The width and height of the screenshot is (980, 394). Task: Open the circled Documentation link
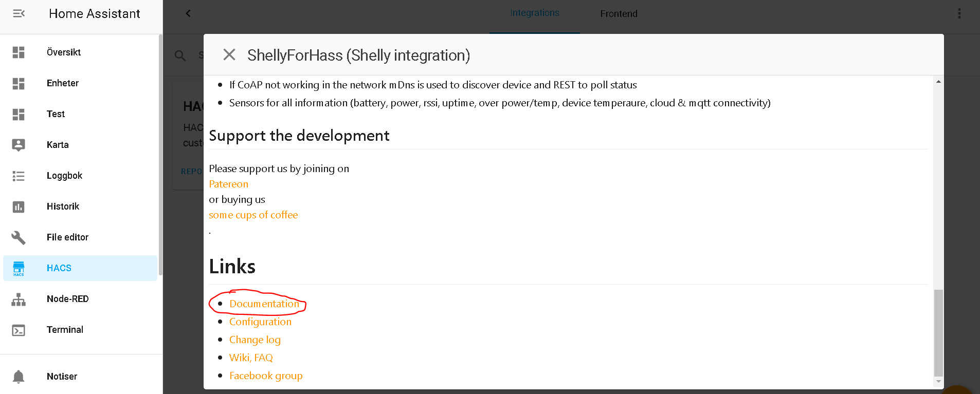264,304
